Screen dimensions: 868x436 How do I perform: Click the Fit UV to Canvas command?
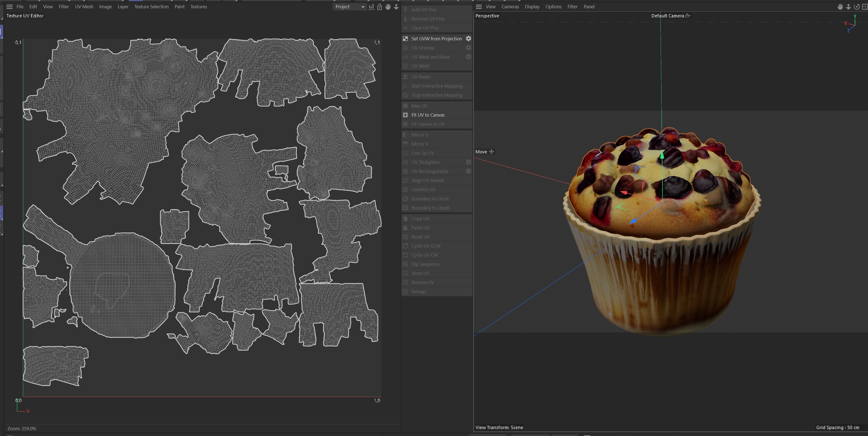(x=428, y=115)
